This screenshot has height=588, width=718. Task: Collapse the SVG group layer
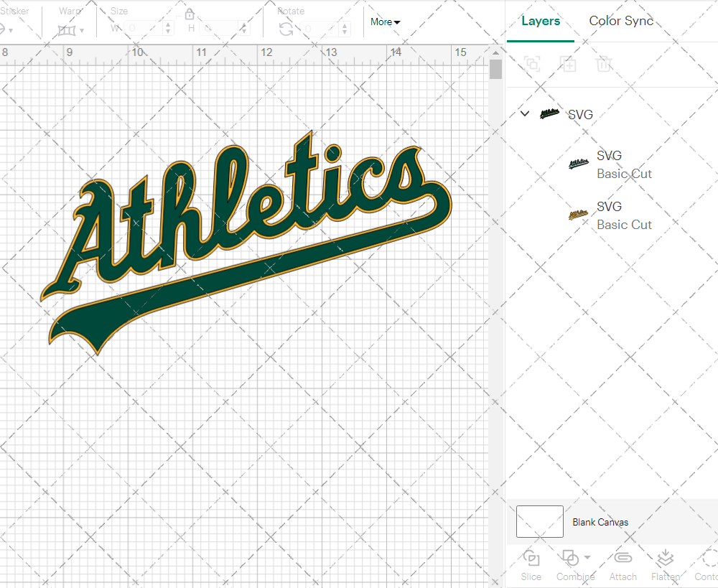pyautogui.click(x=525, y=113)
